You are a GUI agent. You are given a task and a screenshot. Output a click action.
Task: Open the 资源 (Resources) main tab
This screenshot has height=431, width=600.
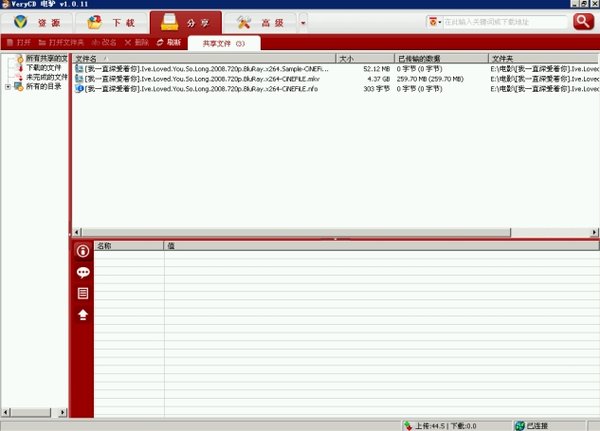click(37, 23)
